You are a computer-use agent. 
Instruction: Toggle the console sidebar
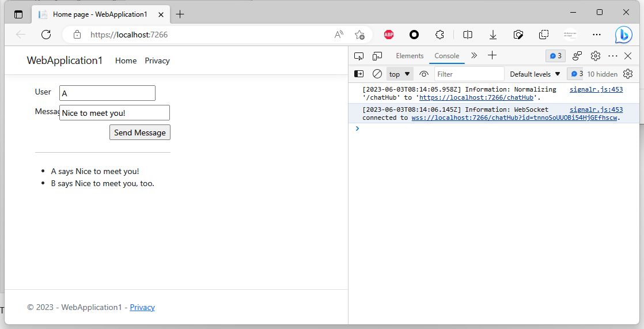pos(359,74)
